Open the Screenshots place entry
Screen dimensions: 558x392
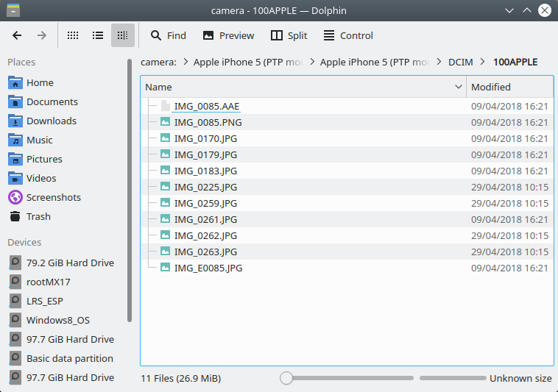(53, 197)
